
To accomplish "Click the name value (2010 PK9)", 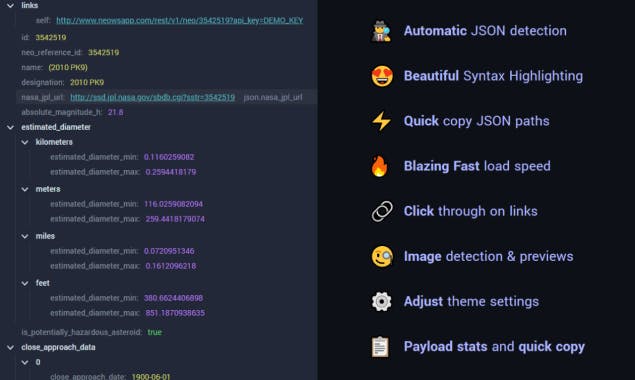I will [68, 67].
